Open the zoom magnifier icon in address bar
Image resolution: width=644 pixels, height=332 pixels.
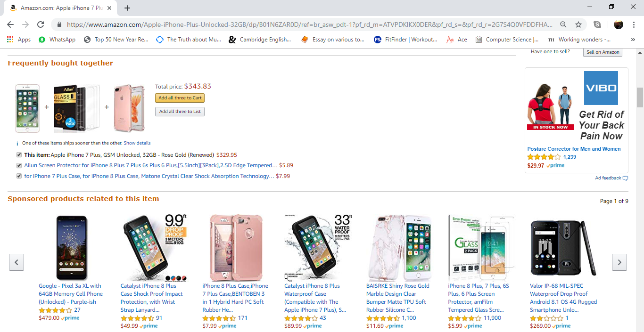coord(563,24)
